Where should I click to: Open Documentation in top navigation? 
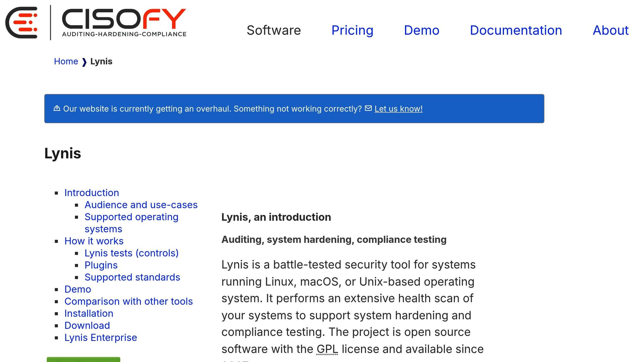pyautogui.click(x=516, y=30)
